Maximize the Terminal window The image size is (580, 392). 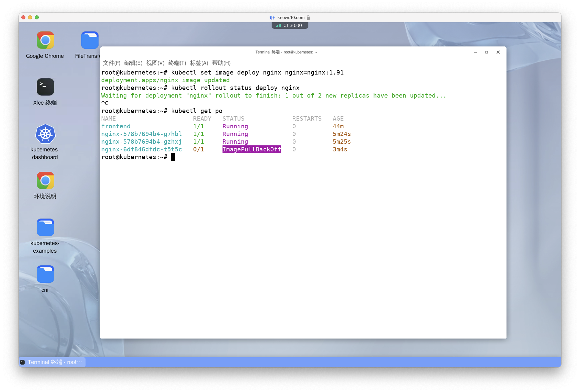coord(487,52)
